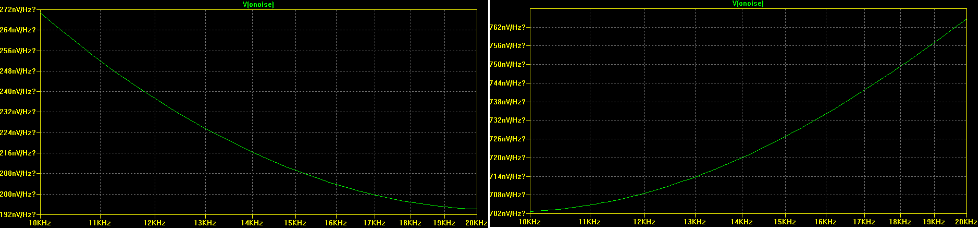Click 16KHz label under the descending-curve plot
Viewport: 980px width, 229px height.
click(336, 223)
